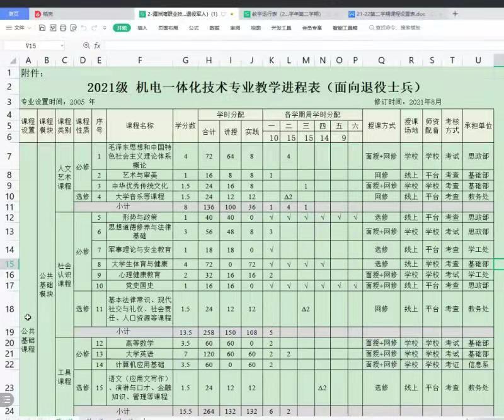Click the Redo arrow icon
Viewport: 504px width, 420px height.
tap(94, 28)
